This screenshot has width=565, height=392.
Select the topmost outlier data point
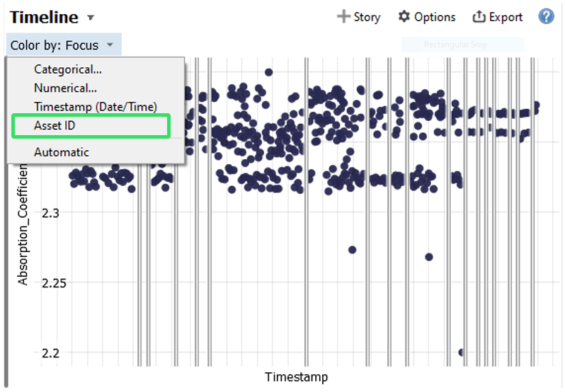(x=269, y=72)
